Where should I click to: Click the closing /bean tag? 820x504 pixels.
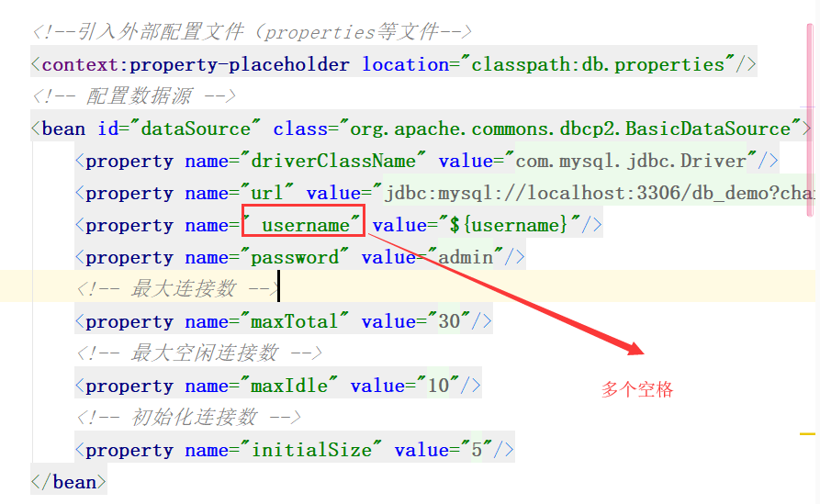point(69,482)
